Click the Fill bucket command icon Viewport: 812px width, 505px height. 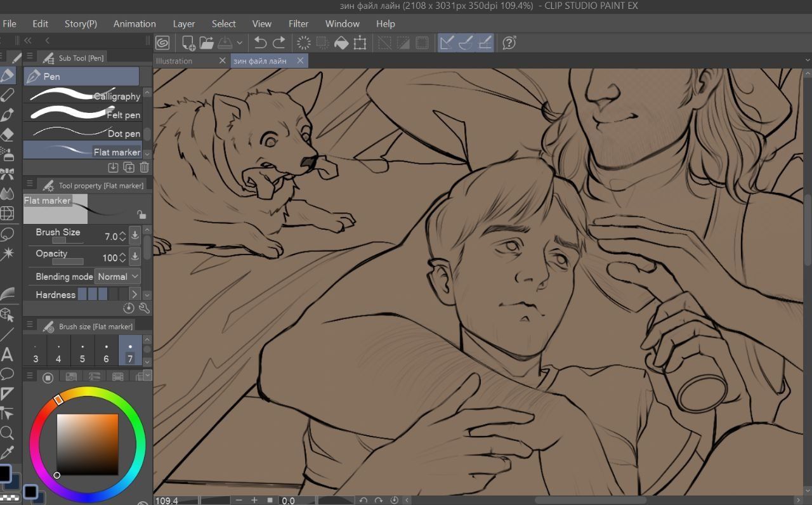tap(341, 43)
